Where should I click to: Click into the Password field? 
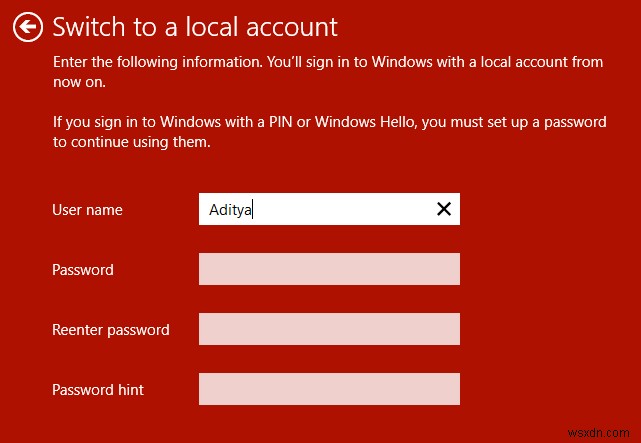pos(329,269)
